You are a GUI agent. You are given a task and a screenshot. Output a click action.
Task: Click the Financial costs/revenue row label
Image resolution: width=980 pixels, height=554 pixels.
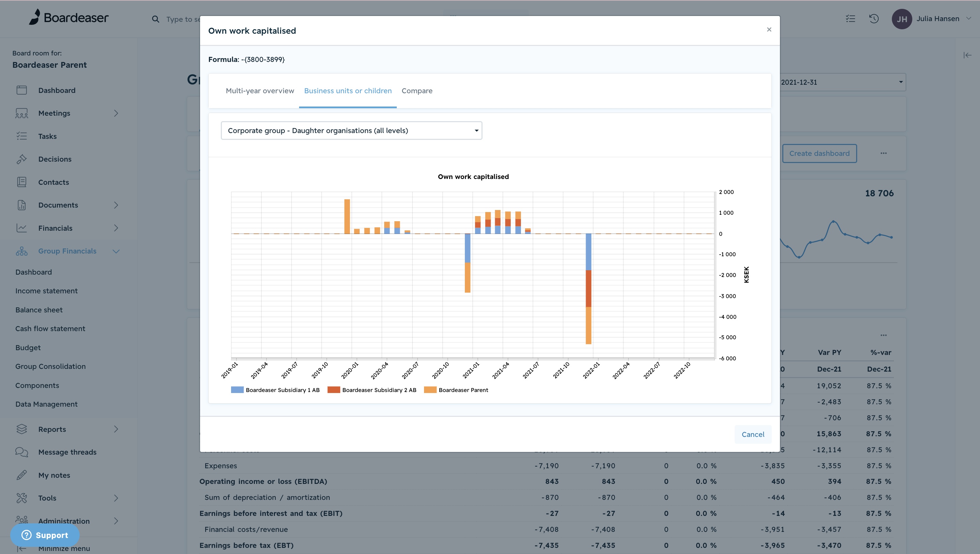pos(246,529)
